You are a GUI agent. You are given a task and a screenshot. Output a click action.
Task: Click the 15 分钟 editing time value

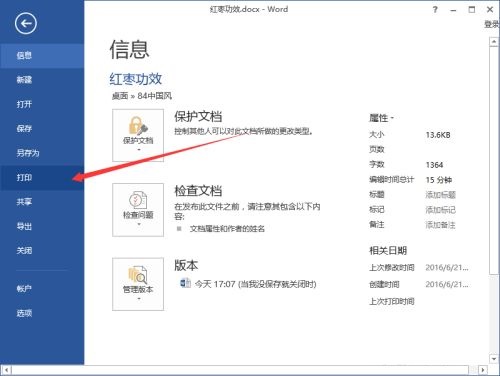(x=439, y=180)
